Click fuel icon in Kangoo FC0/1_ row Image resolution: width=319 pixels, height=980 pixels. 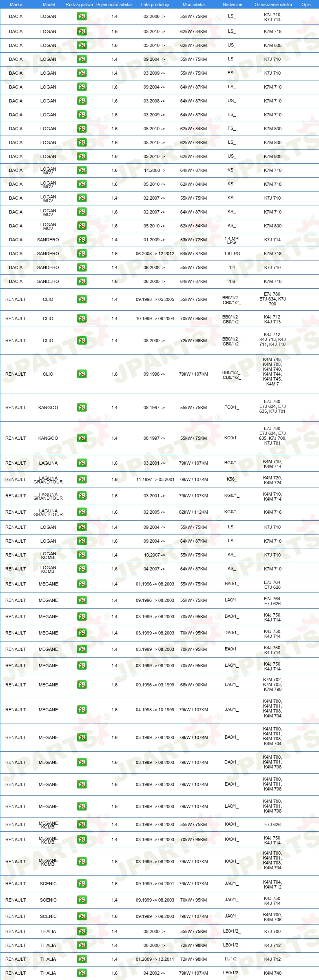82,408
